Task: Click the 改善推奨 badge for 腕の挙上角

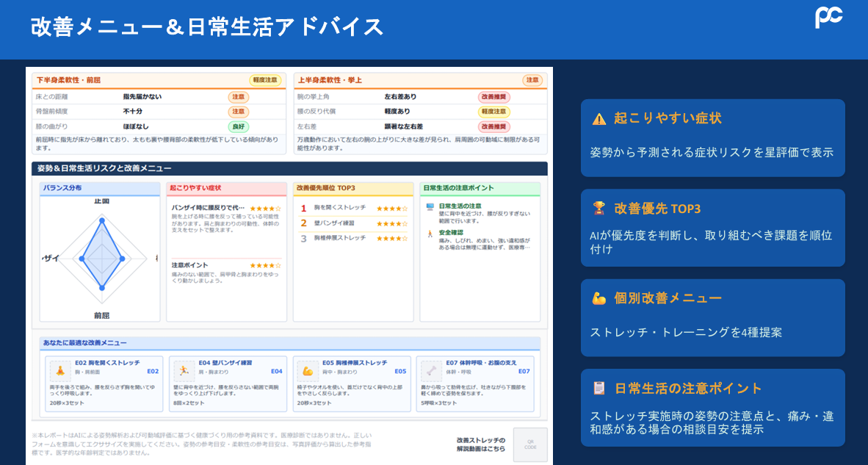Action: coord(493,97)
